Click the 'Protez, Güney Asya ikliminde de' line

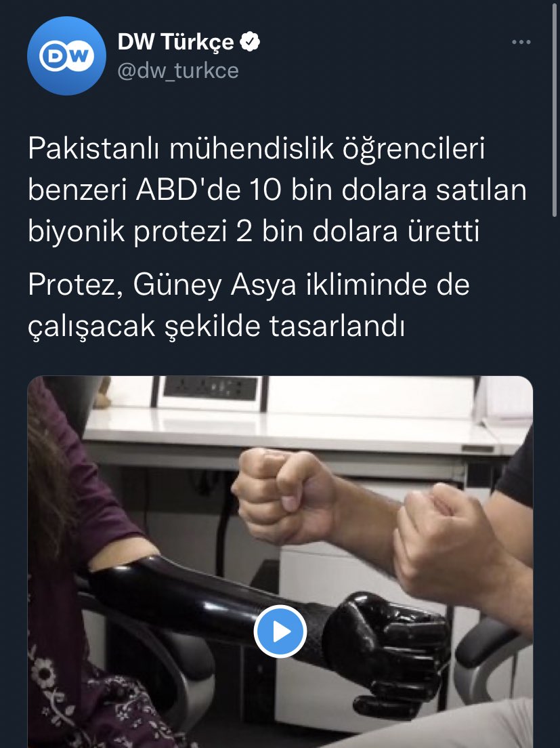(249, 285)
